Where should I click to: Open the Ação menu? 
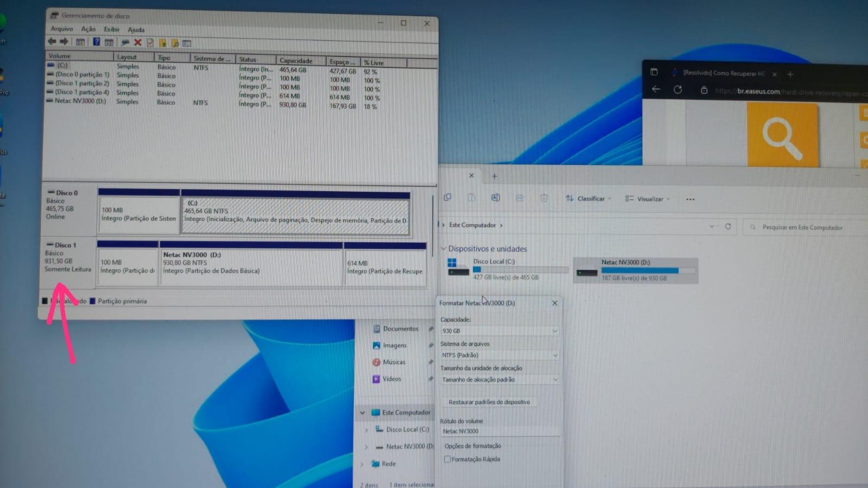tap(88, 29)
